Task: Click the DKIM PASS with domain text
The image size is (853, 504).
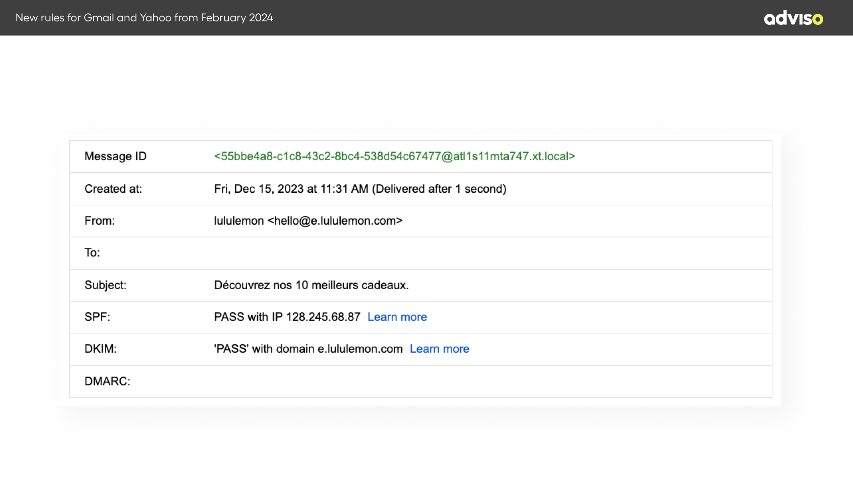Action: tap(308, 349)
